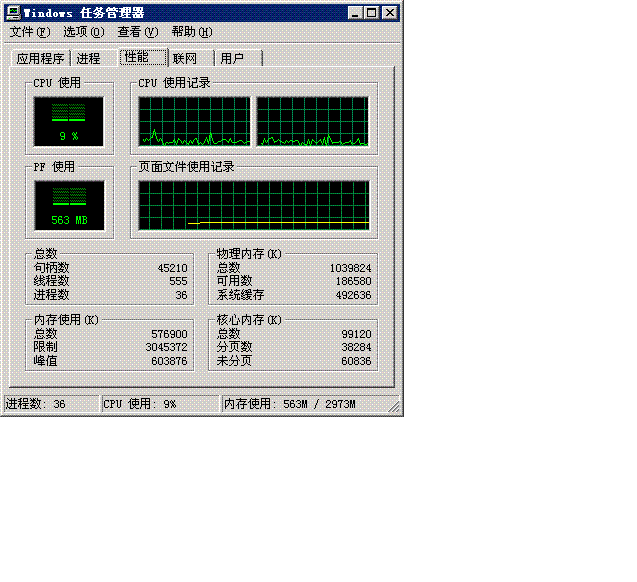637x582 pixels.
Task: Click status bar CPU 使用: 9% entry
Action: point(160,404)
